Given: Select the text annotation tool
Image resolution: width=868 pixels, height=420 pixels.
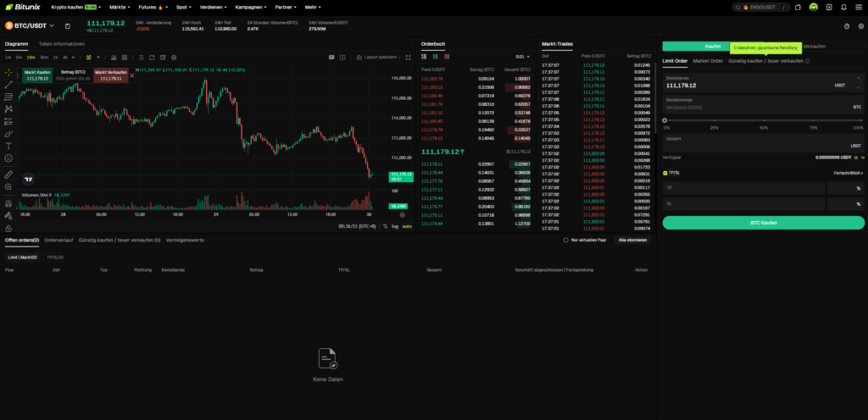Looking at the screenshot, I should coord(8,146).
